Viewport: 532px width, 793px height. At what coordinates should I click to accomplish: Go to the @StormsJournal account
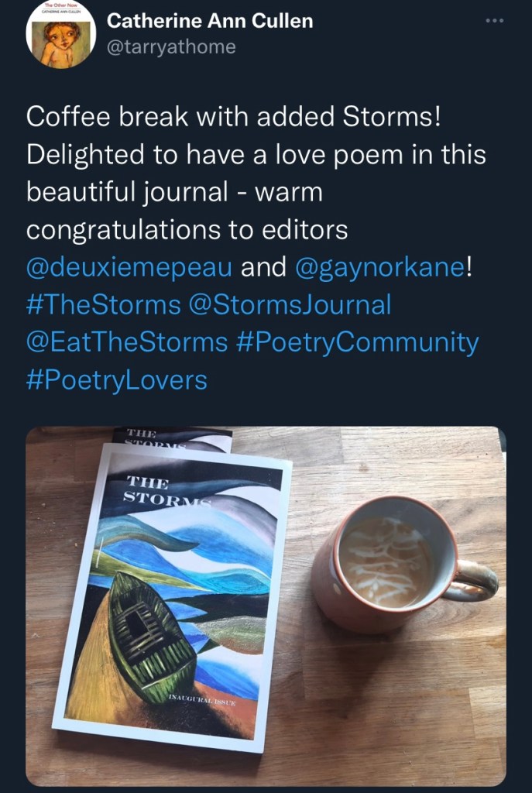(x=290, y=304)
